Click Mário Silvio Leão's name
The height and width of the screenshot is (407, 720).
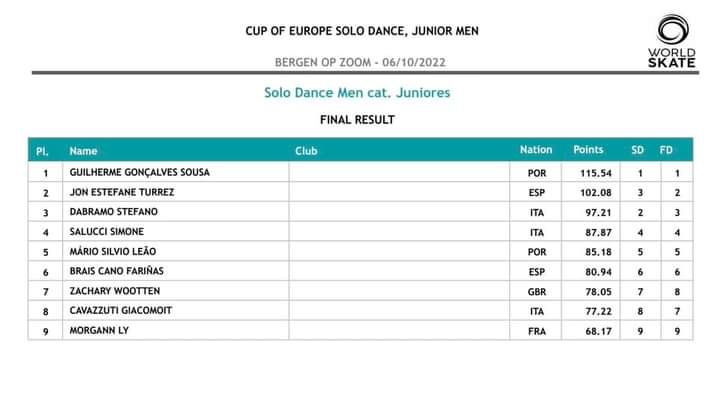(x=112, y=251)
